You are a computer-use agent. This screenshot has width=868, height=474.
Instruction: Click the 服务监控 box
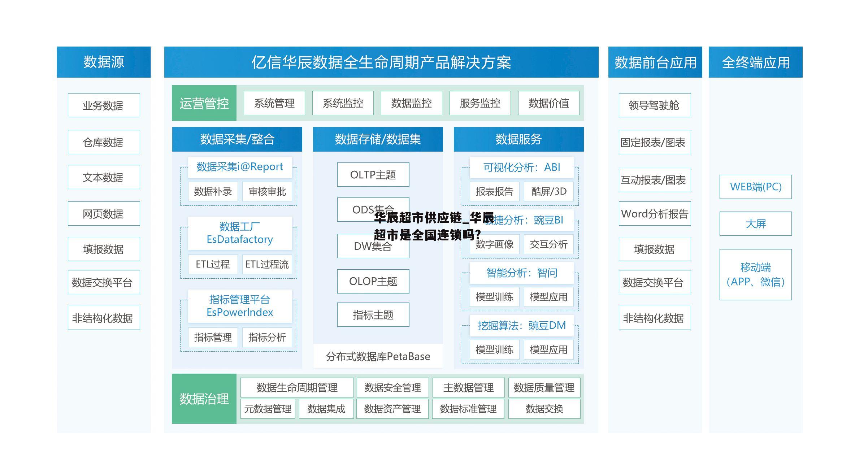480,103
